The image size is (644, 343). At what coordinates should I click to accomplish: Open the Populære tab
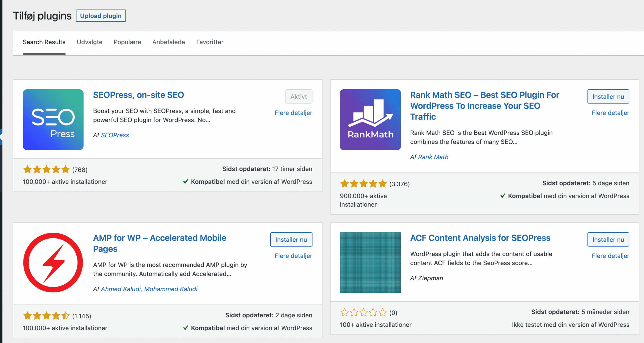coord(127,42)
